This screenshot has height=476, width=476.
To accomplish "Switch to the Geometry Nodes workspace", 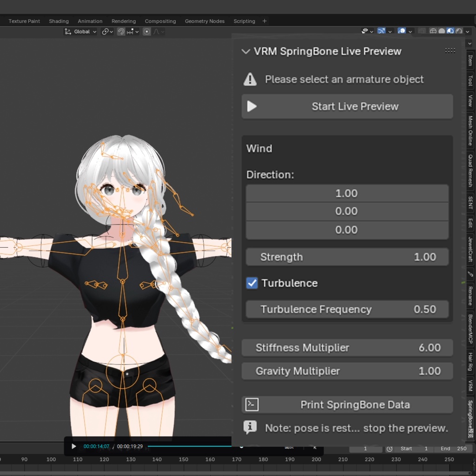I will point(205,21).
